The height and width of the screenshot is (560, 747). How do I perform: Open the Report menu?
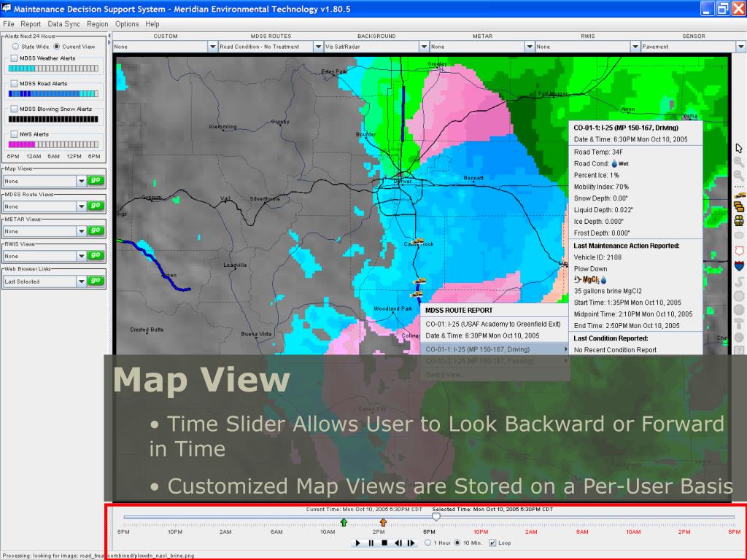(x=31, y=24)
